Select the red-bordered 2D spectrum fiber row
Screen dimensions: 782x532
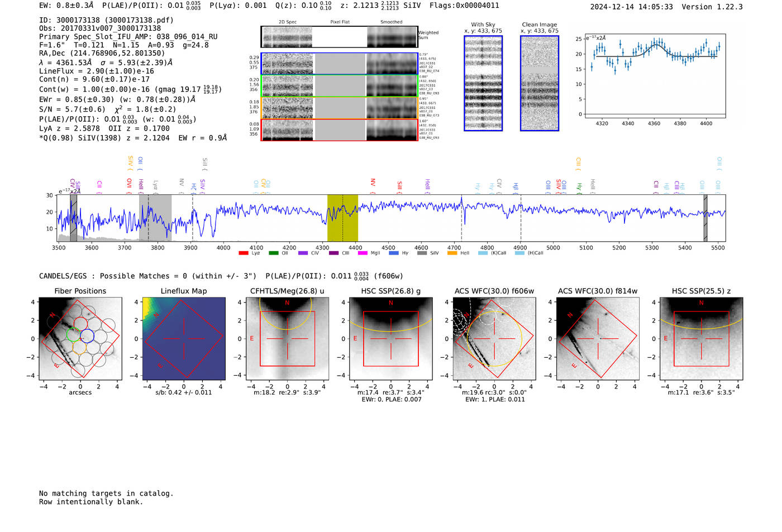(x=340, y=130)
